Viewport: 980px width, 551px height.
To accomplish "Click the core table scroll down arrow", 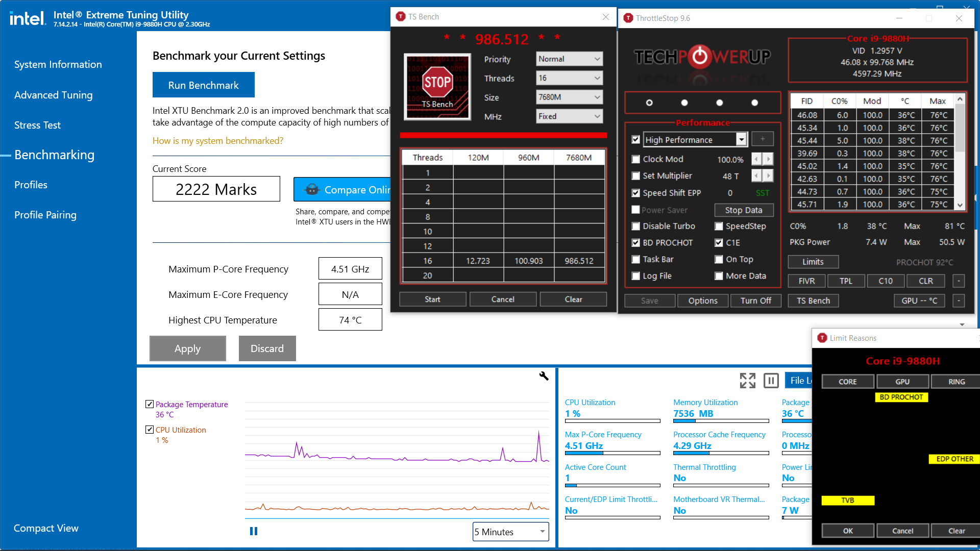I will pos(960,205).
